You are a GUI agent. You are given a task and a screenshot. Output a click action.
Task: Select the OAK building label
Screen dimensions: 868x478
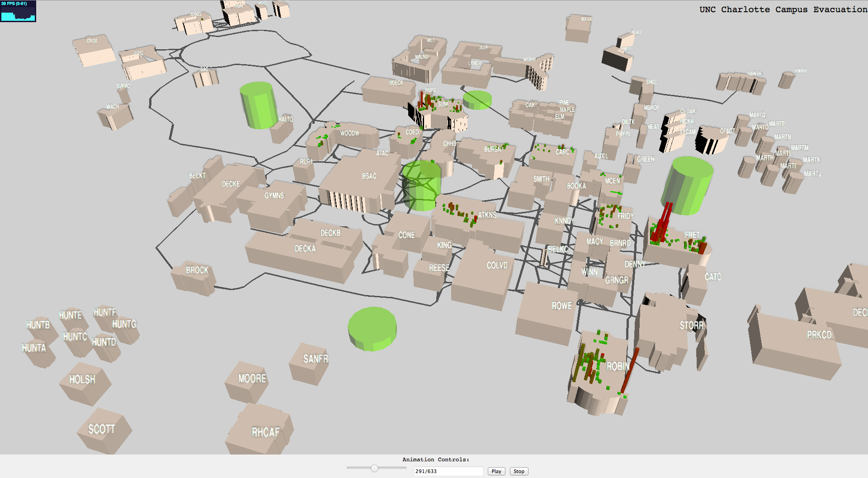coord(530,105)
